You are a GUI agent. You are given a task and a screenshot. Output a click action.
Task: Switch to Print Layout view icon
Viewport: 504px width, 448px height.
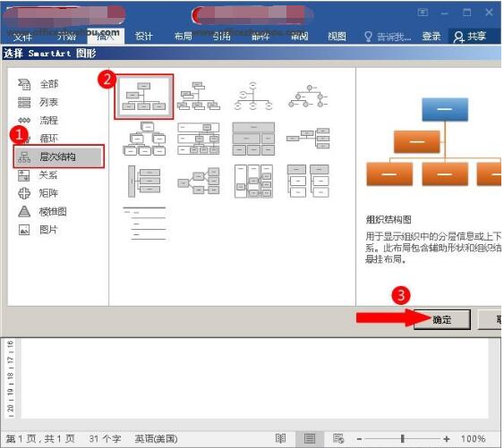tap(310, 438)
